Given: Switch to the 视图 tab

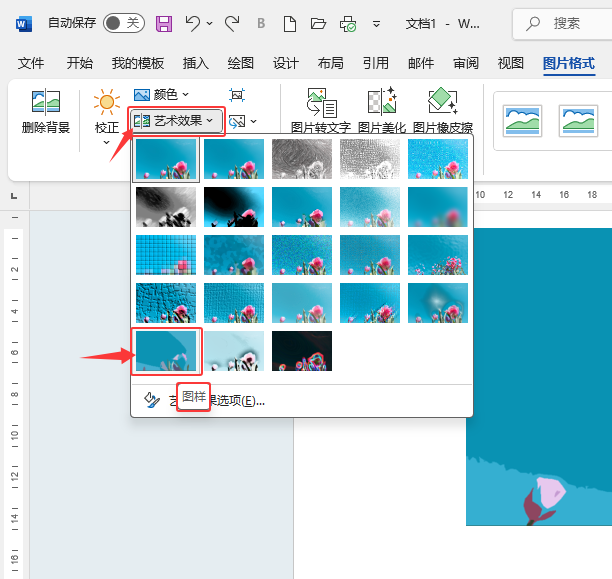Looking at the screenshot, I should (511, 63).
